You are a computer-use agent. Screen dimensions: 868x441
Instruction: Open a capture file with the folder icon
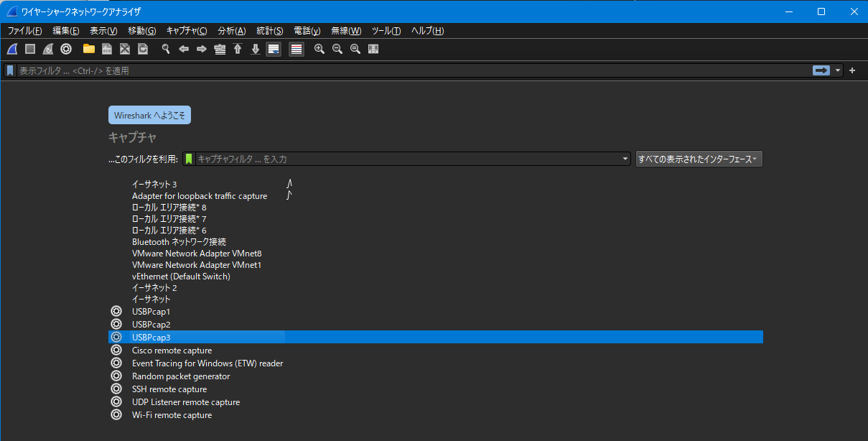(x=89, y=49)
